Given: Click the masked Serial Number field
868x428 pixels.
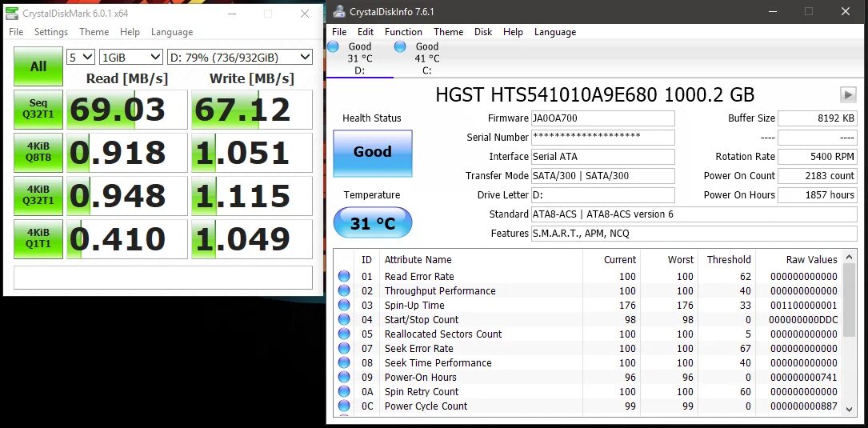Looking at the screenshot, I should [603, 138].
